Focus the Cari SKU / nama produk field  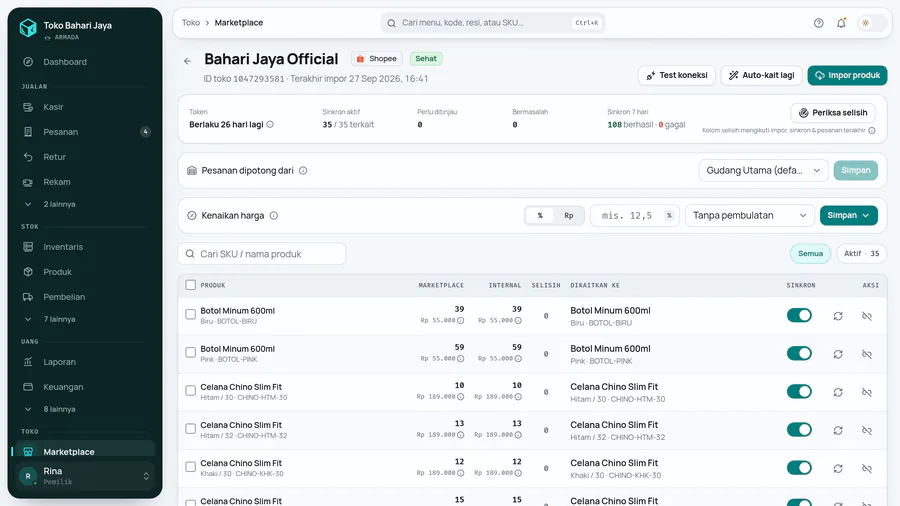262,254
